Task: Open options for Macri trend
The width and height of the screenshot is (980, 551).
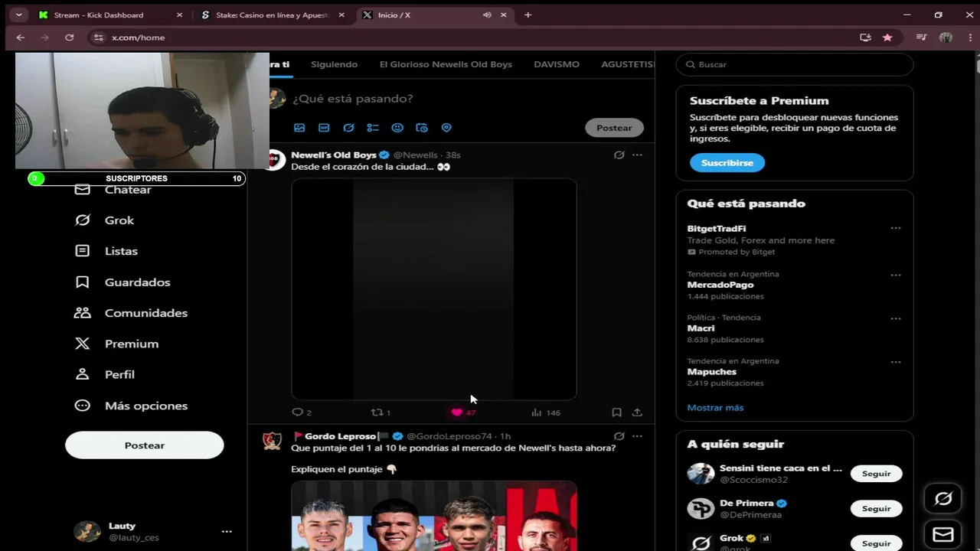Action: (x=896, y=318)
